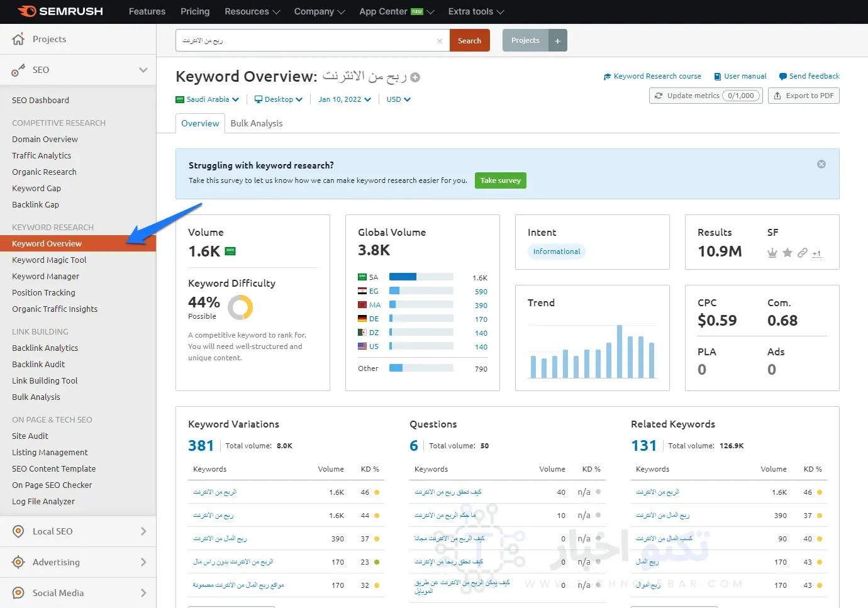Click the User manual book icon
868x608 pixels.
(x=718, y=77)
